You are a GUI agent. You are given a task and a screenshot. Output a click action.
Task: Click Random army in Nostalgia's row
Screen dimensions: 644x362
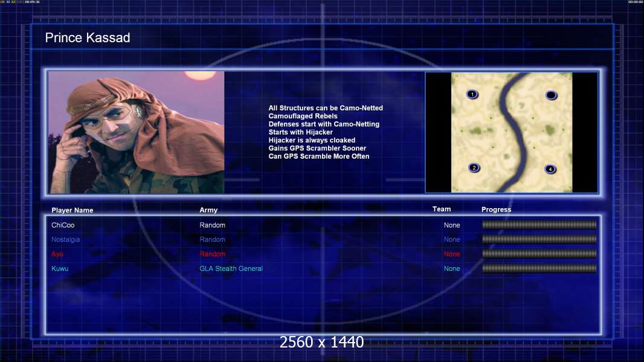212,240
